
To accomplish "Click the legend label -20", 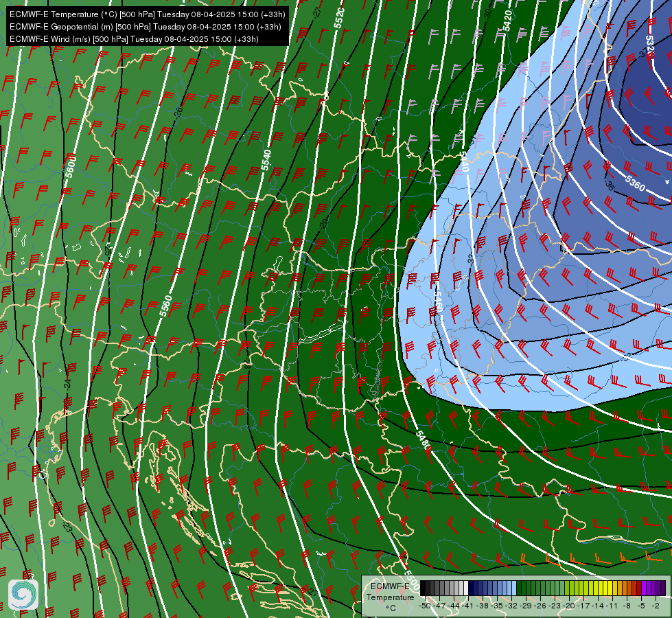I will click(x=569, y=606).
